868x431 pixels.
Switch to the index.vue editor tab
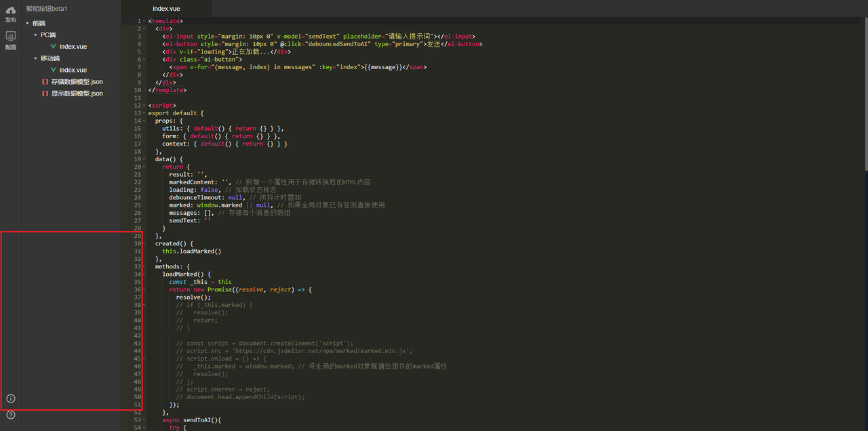pos(166,9)
